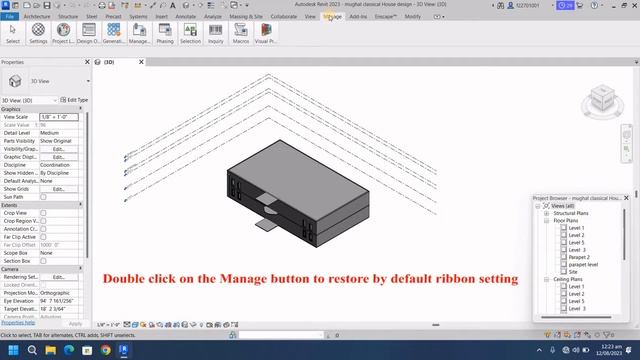Change the Detail Level in view control bar
The width and height of the screenshot is (640, 360).
pos(127,325)
